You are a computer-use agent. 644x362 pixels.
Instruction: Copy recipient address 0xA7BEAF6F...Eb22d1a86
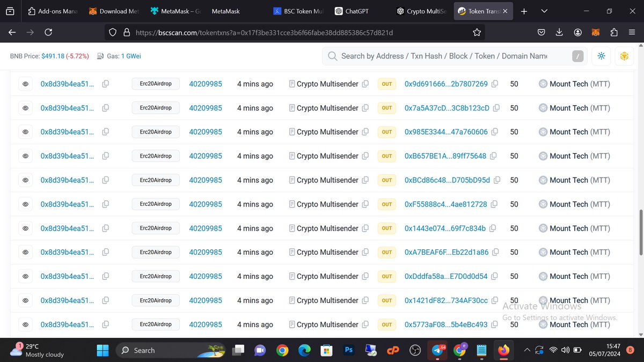coord(494,252)
